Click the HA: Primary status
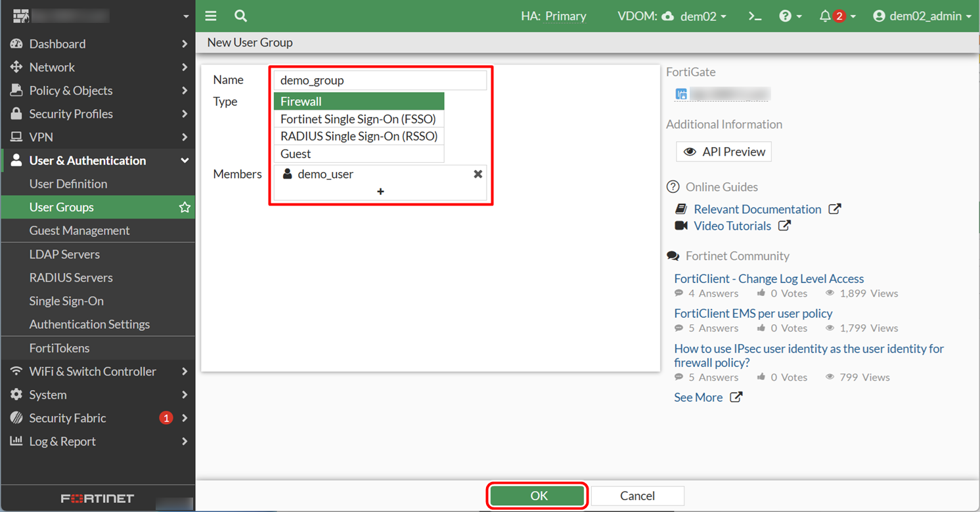 click(554, 16)
